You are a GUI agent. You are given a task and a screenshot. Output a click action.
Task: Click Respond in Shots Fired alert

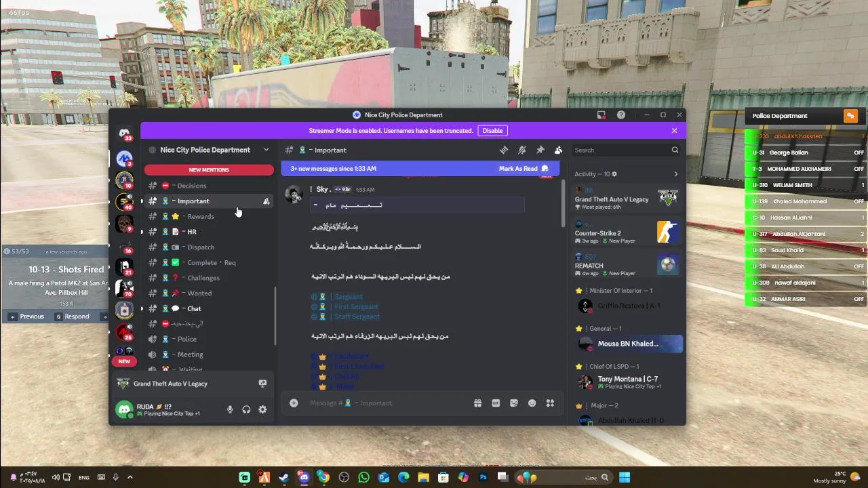click(72, 317)
